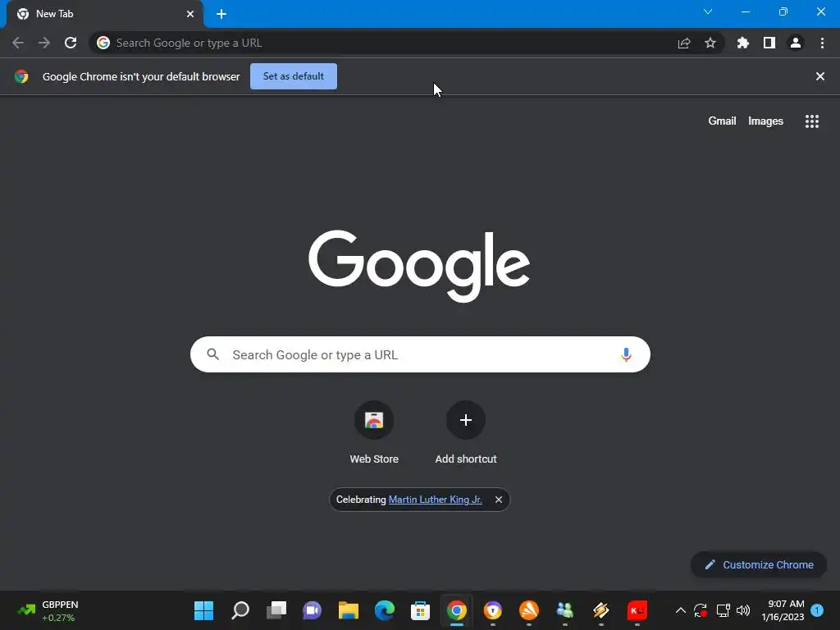Reload the page with the refresh icon
Viewport: 840px width, 630px height.
[71, 43]
